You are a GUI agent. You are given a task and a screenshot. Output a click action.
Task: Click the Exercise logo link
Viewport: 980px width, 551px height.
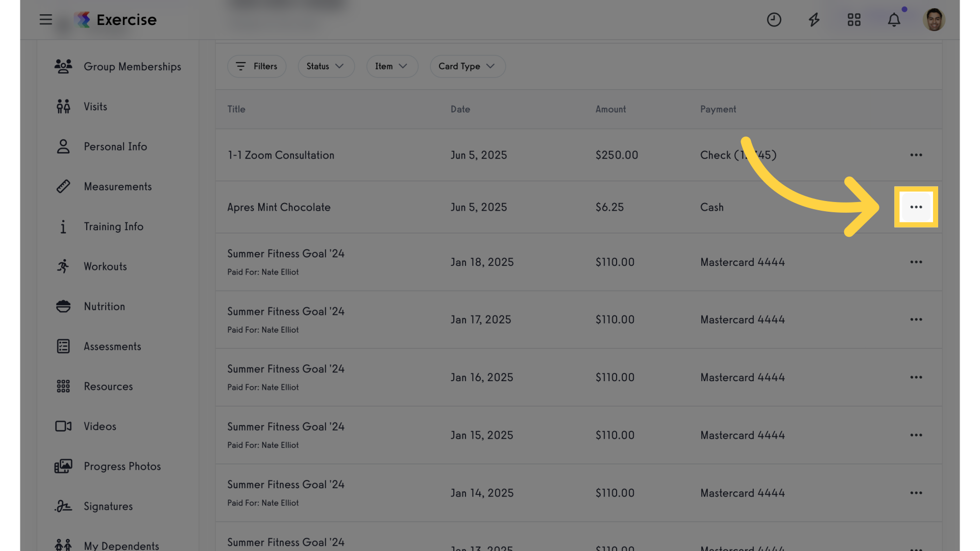116,20
